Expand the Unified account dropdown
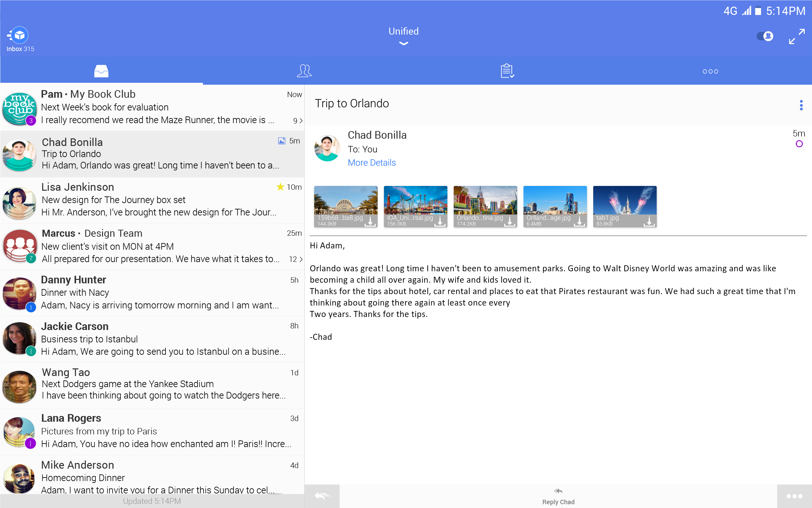 pos(403,43)
